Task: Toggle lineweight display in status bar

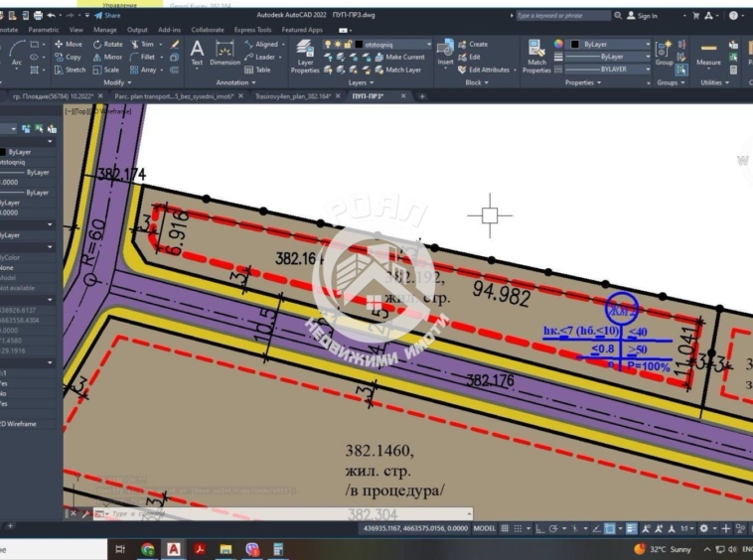Action: (632, 528)
